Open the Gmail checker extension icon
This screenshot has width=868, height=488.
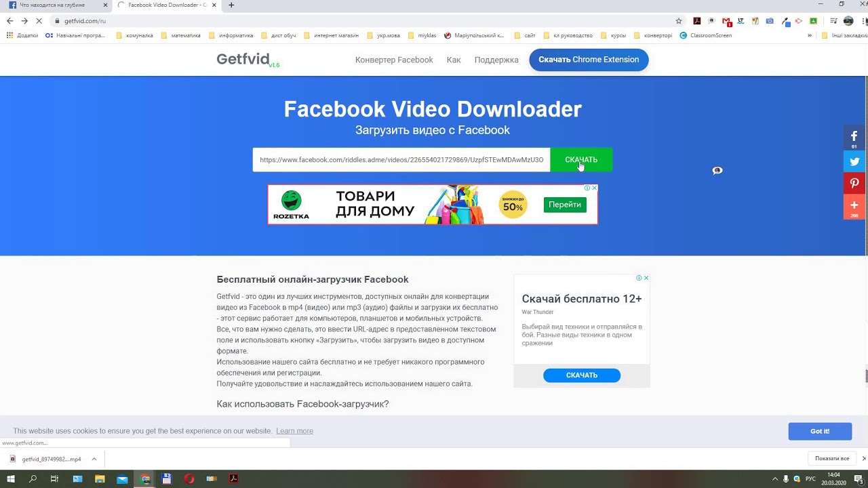(726, 21)
